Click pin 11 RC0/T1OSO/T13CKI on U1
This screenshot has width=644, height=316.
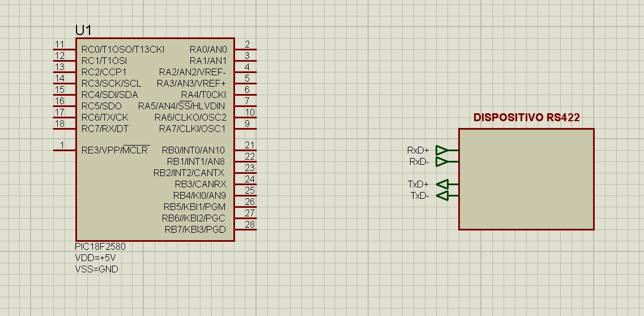65,50
